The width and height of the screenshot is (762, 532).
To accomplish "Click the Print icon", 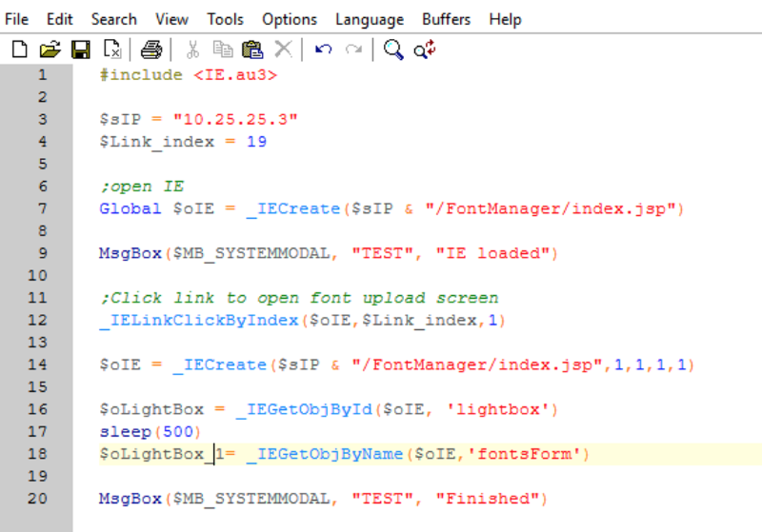I will point(151,49).
